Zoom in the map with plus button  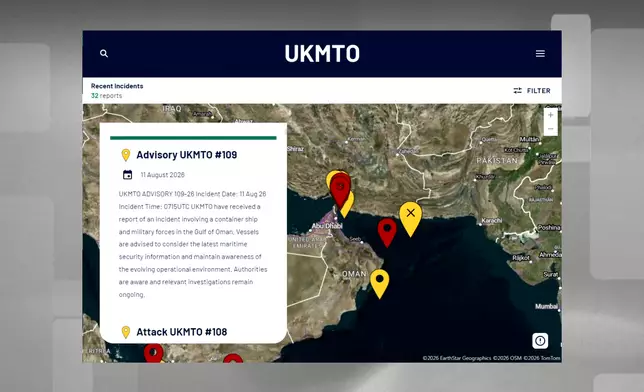point(550,115)
